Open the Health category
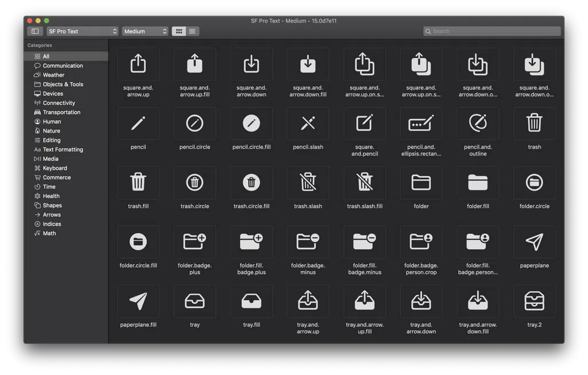 pos(66,196)
